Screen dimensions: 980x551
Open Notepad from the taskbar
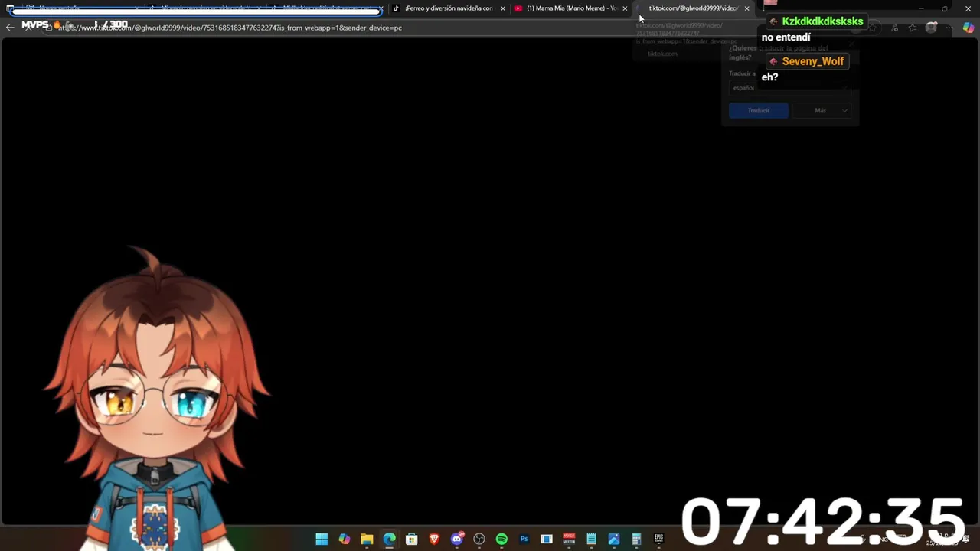(591, 539)
